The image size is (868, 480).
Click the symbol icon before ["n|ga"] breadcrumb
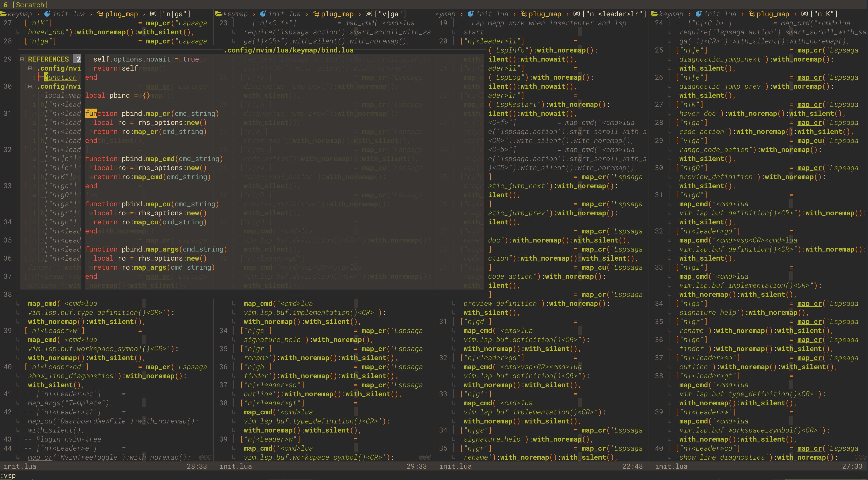click(153, 14)
